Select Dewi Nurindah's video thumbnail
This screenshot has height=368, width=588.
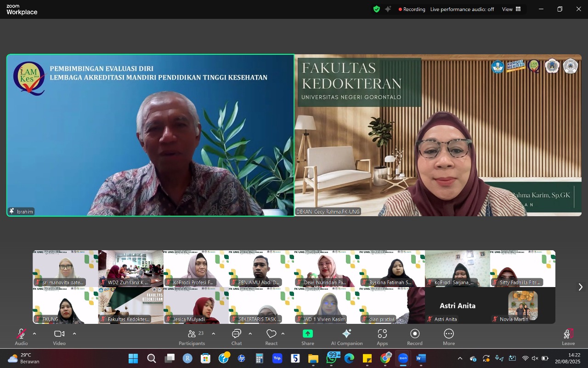click(x=327, y=269)
